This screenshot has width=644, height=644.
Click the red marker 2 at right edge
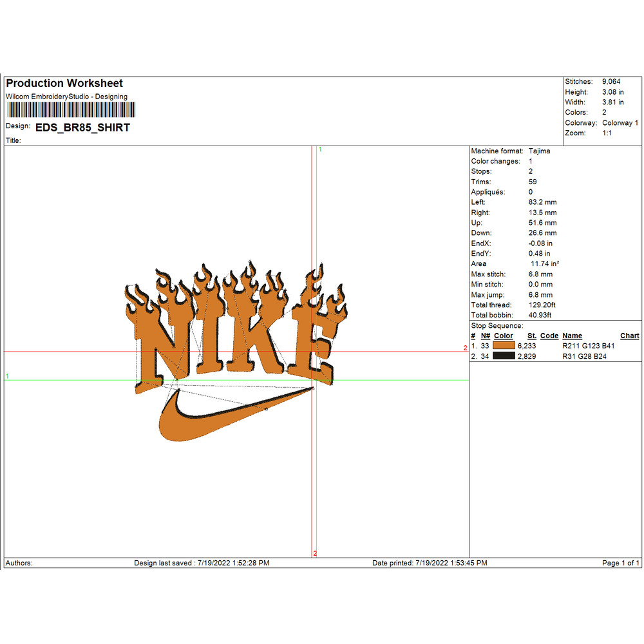coord(465,348)
